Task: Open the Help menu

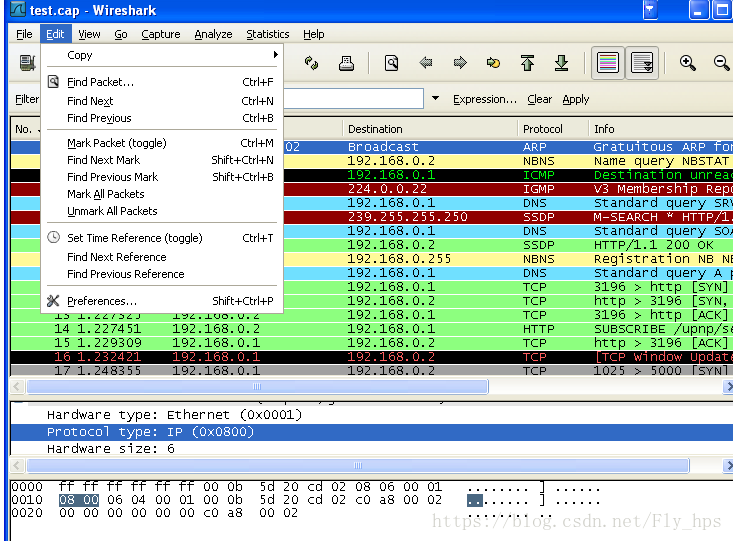Action: coord(313,34)
